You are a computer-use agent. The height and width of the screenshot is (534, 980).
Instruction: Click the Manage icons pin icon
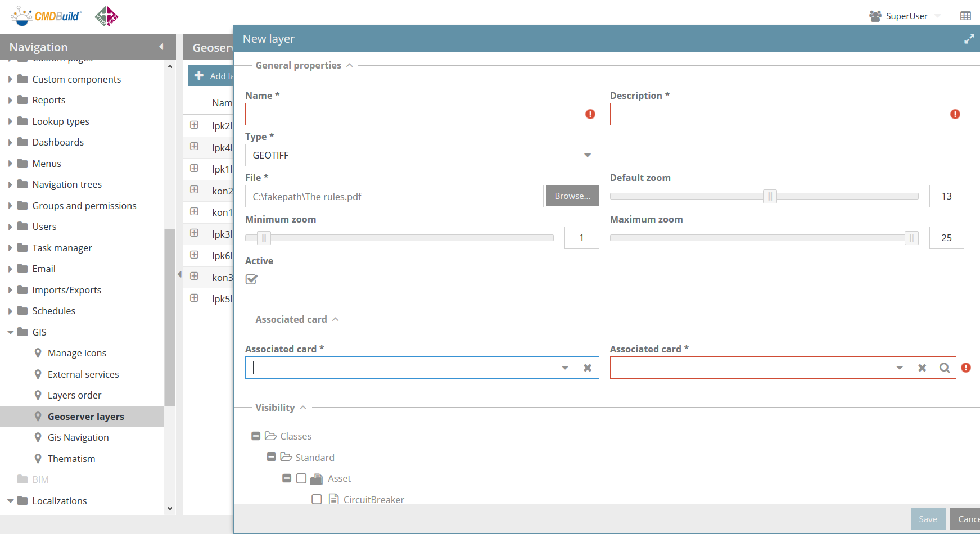[38, 353]
